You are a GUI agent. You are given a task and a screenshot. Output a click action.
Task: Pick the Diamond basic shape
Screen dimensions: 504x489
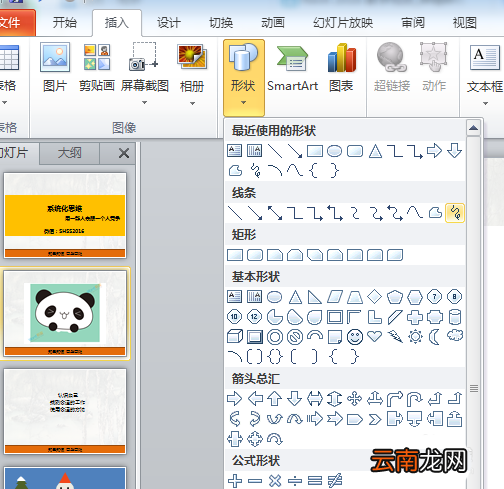tap(375, 297)
